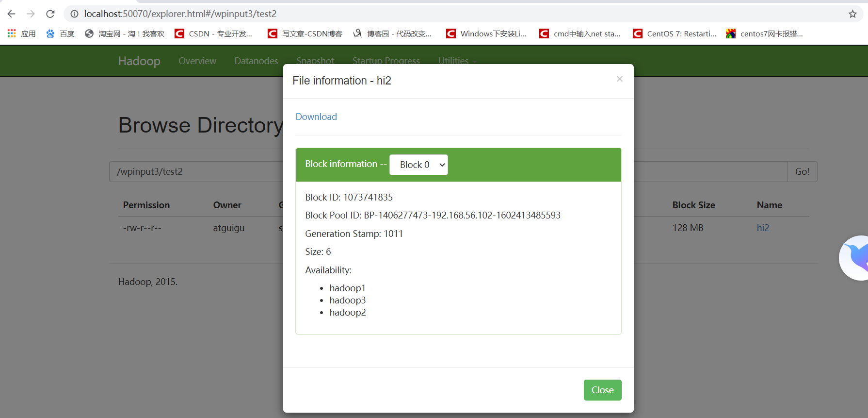The width and height of the screenshot is (868, 418).
Task: Open the hi2 file link
Action: (763, 228)
